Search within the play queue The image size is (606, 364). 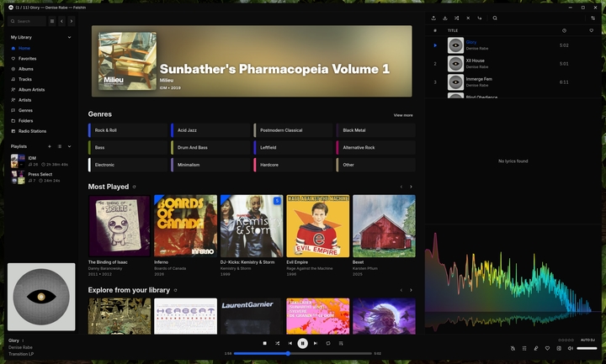point(495,18)
